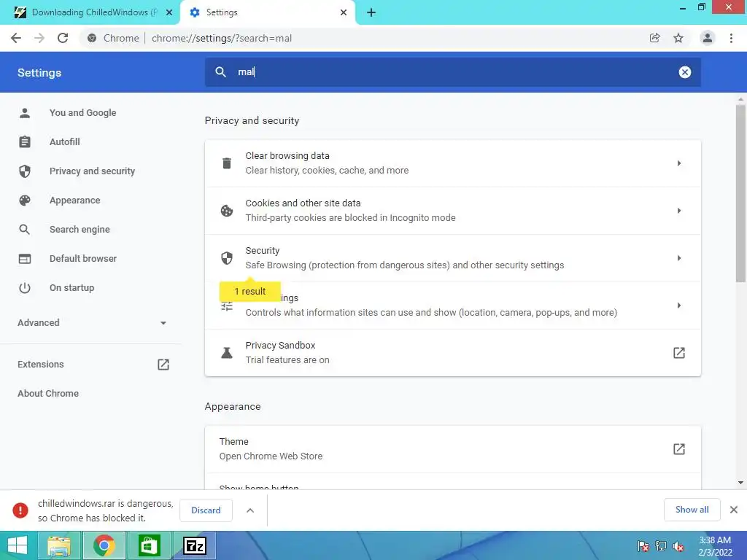
Task: Open a new tab with the plus button
Action: click(x=371, y=13)
